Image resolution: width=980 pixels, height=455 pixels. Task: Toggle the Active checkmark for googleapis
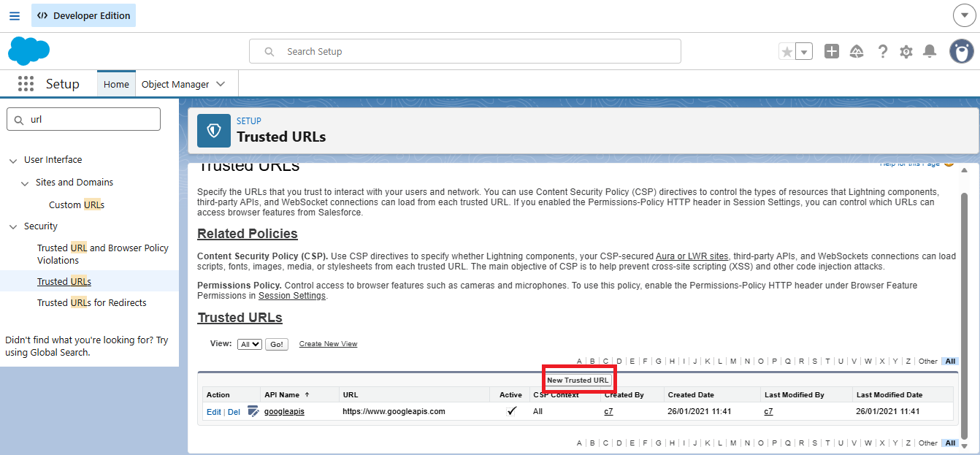coord(511,411)
